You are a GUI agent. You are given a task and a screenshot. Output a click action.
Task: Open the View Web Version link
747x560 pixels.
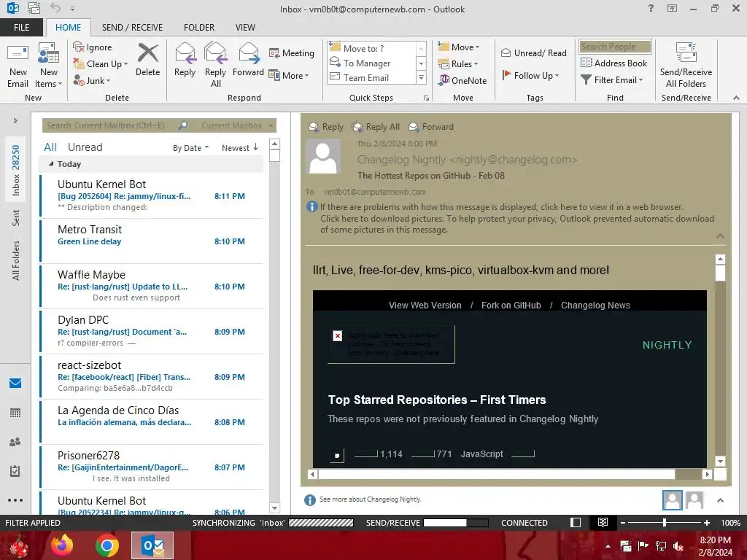[x=425, y=306]
